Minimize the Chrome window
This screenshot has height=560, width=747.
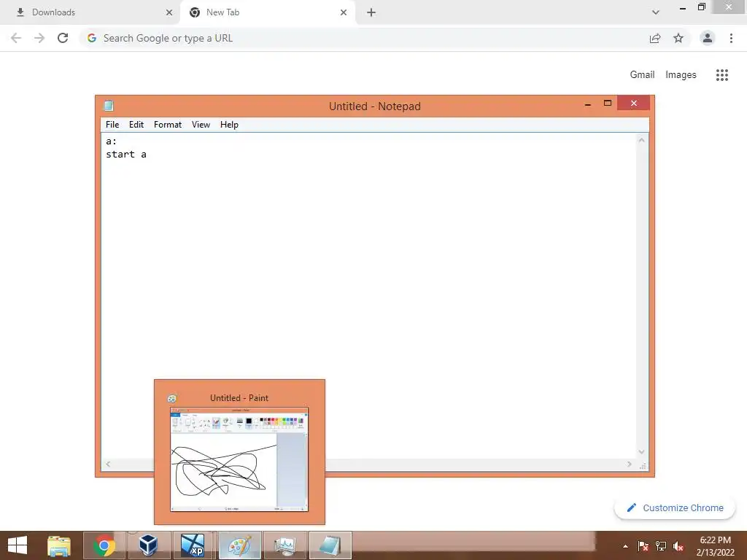683,7
